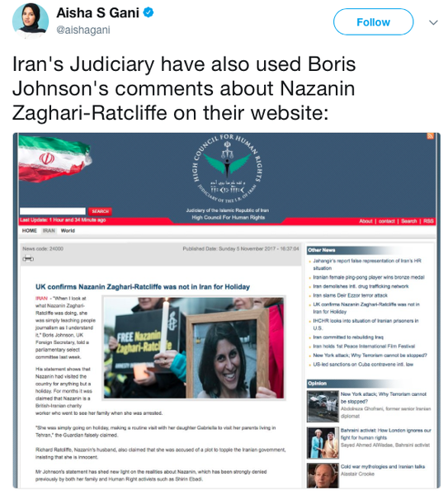The height and width of the screenshot is (495, 448).
Task: Open 'Iran slams Deir Ezzor terror attack' link
Action: point(350,295)
